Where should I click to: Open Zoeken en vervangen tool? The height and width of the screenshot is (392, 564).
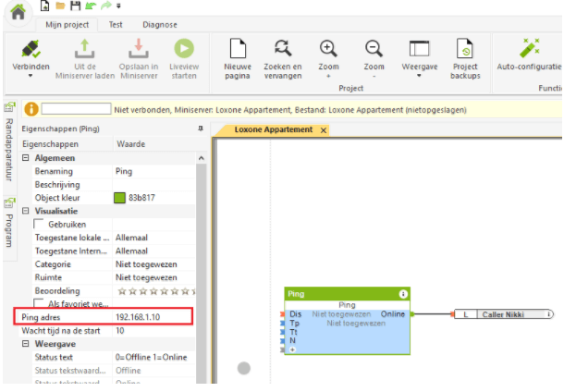pos(283,48)
